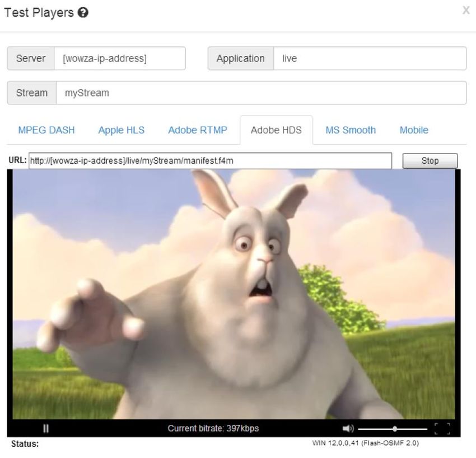Click into the Application field showing live

click(x=370, y=58)
